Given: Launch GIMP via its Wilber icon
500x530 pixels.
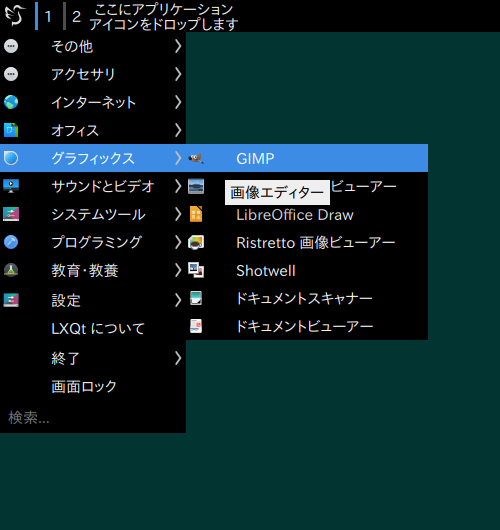Looking at the screenshot, I should (196, 158).
